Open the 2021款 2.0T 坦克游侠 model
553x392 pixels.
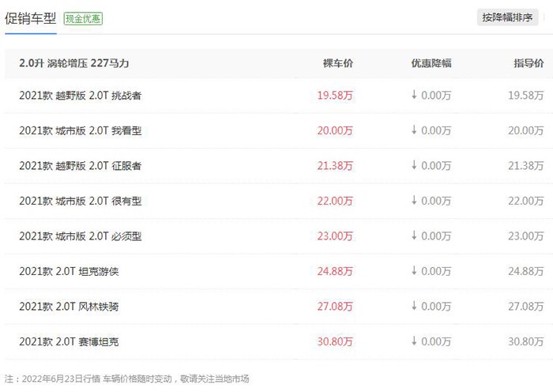[x=70, y=271]
